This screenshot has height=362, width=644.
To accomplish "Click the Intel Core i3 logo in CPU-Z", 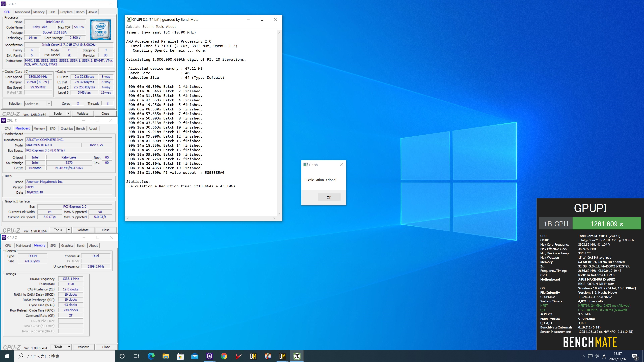I will click(x=100, y=30).
